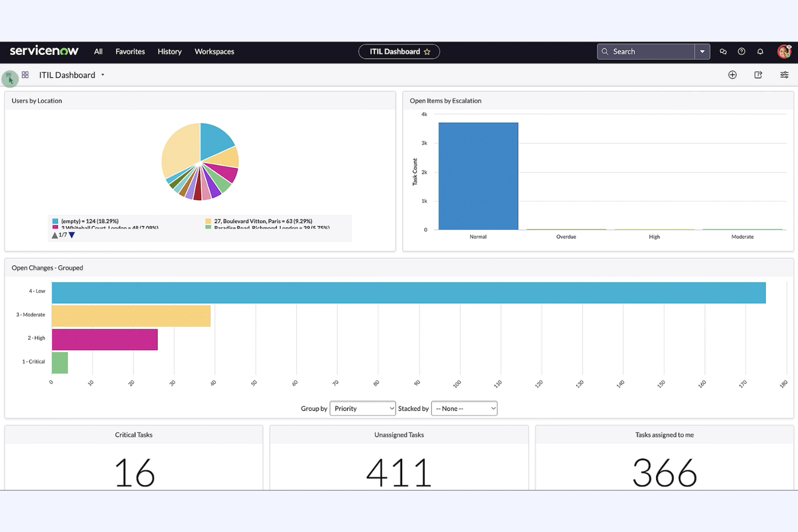Click the dashboard grid picker icon
This screenshot has width=798, height=532.
[25, 74]
